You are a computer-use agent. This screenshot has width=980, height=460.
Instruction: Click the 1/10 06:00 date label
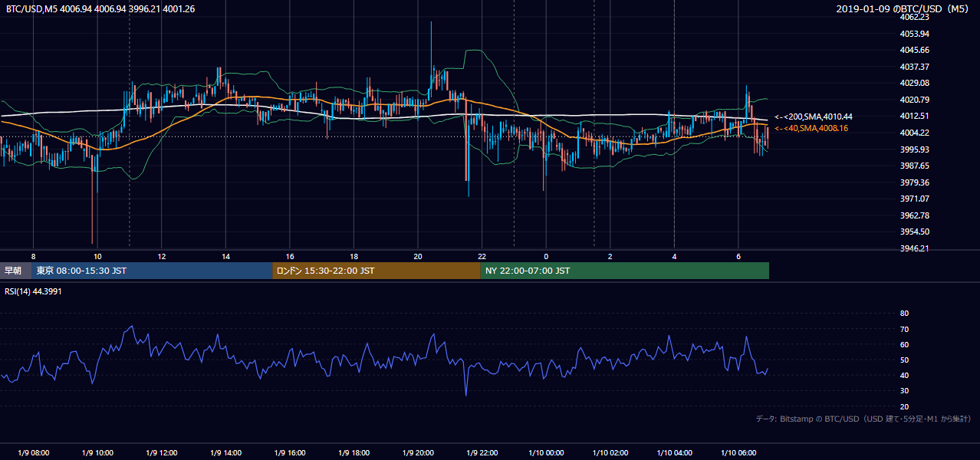coord(738,452)
